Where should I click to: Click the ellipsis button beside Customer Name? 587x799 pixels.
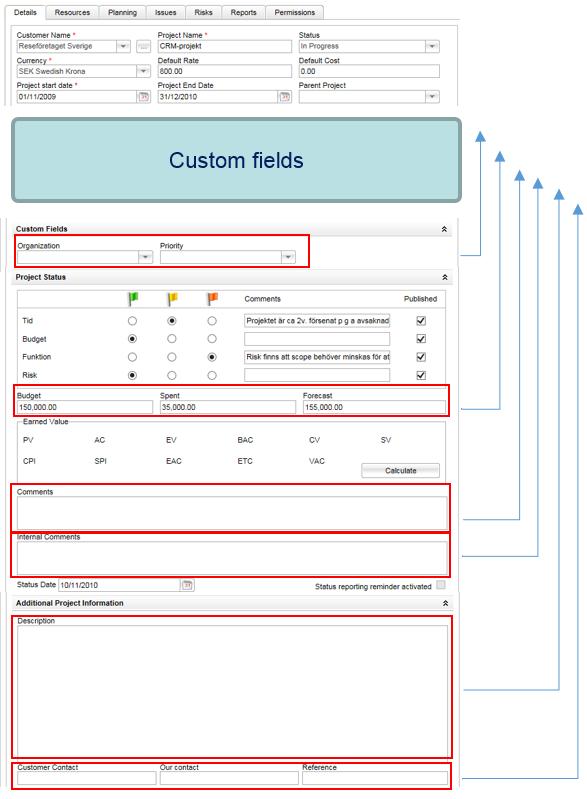[x=144, y=46]
